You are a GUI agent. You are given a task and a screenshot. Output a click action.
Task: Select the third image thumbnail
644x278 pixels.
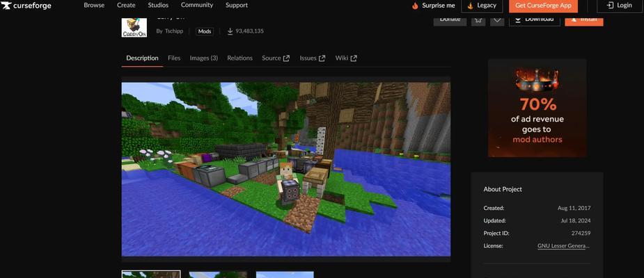(x=285, y=275)
